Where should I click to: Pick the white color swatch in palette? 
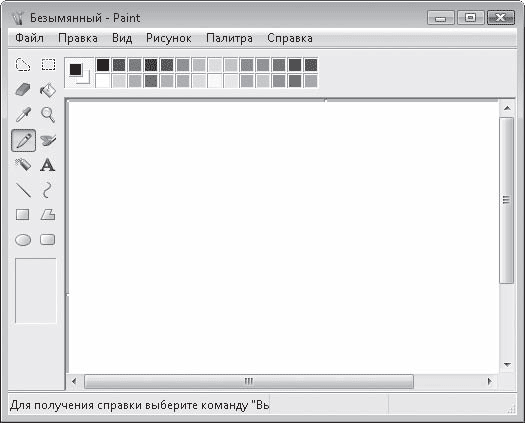coord(103,81)
